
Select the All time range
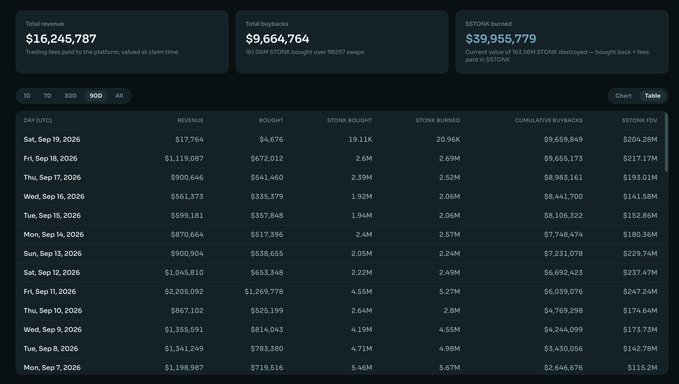119,96
